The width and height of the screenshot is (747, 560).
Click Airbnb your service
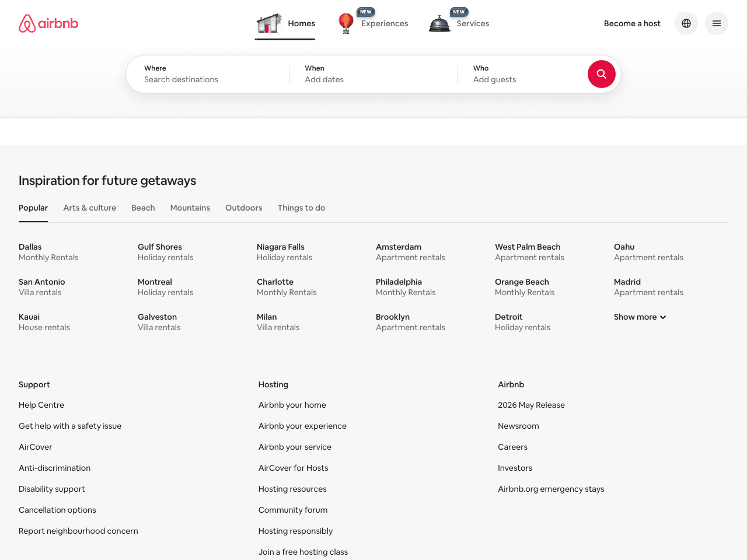[x=295, y=447]
